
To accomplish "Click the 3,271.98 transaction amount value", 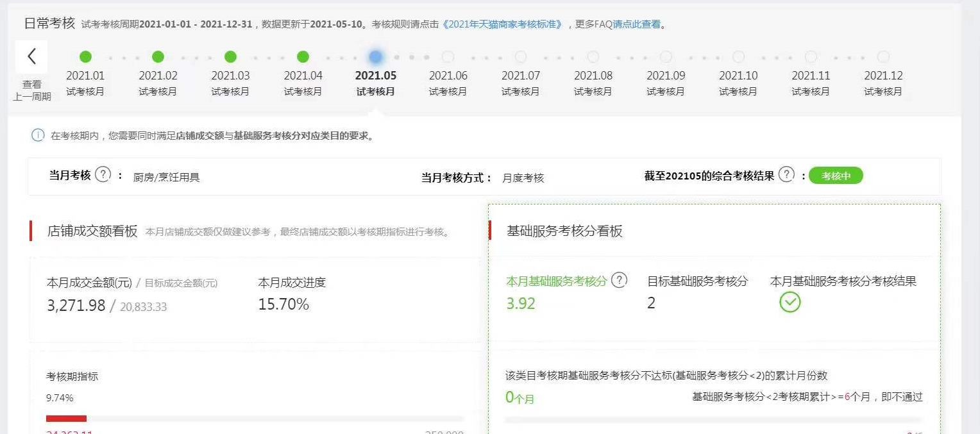I will pyautogui.click(x=76, y=305).
